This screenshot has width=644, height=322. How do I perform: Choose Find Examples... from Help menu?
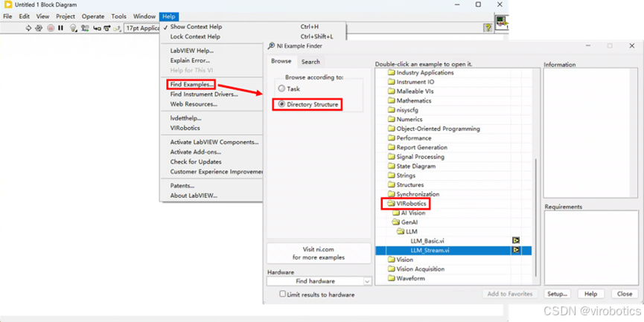point(192,85)
